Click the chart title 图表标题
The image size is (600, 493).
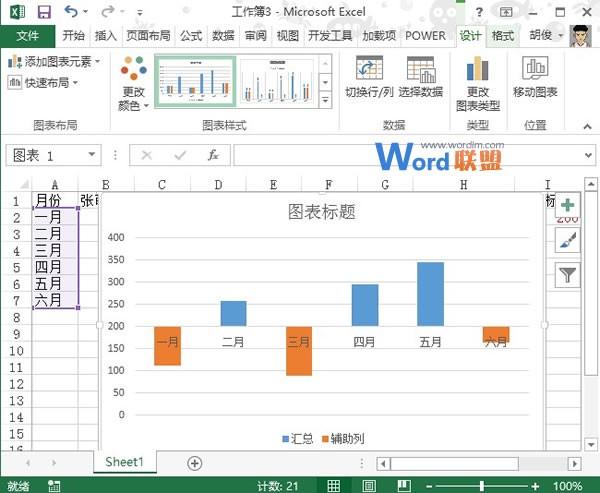pos(322,212)
